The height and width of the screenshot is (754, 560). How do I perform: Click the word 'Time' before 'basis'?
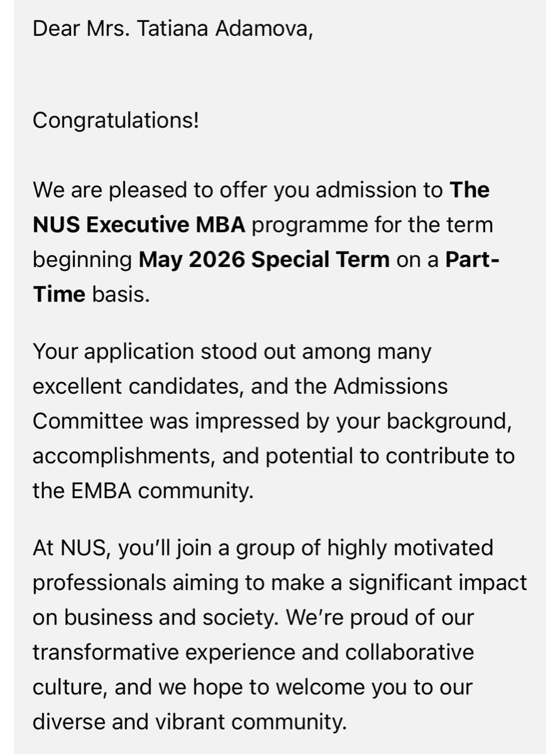[59, 294]
